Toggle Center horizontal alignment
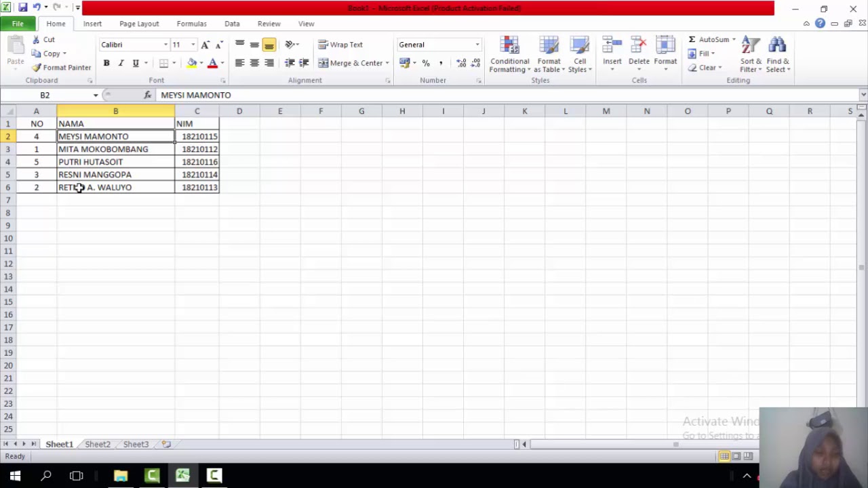The image size is (868, 488). coord(254,63)
